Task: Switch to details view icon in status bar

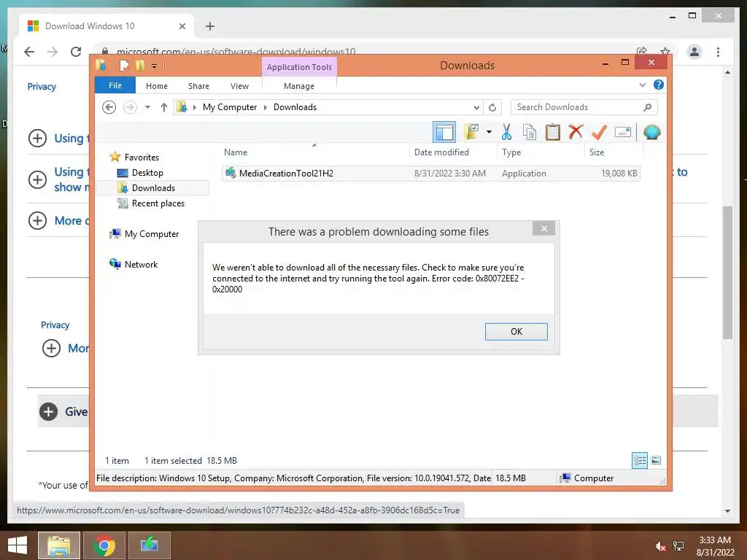Action: click(639, 461)
